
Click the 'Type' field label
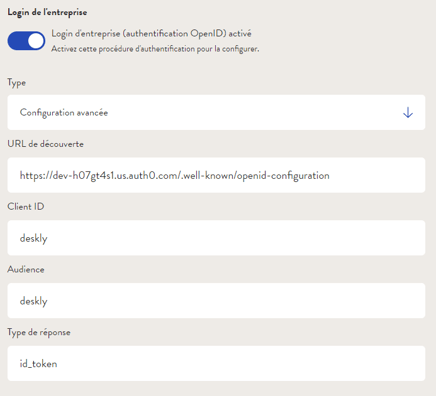pyautogui.click(x=16, y=83)
